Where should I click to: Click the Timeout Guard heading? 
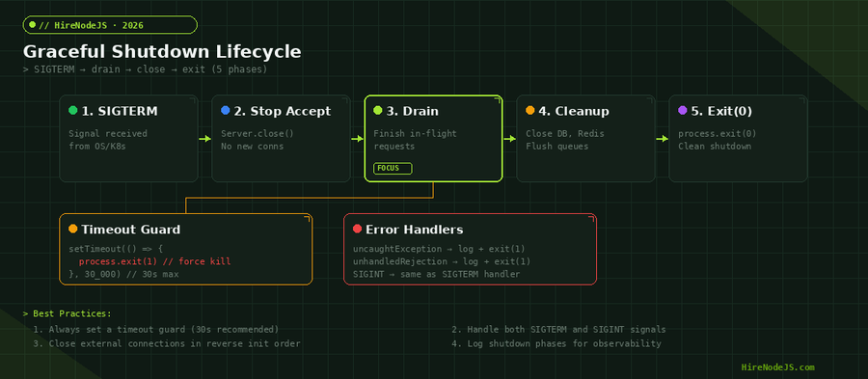[130, 230]
